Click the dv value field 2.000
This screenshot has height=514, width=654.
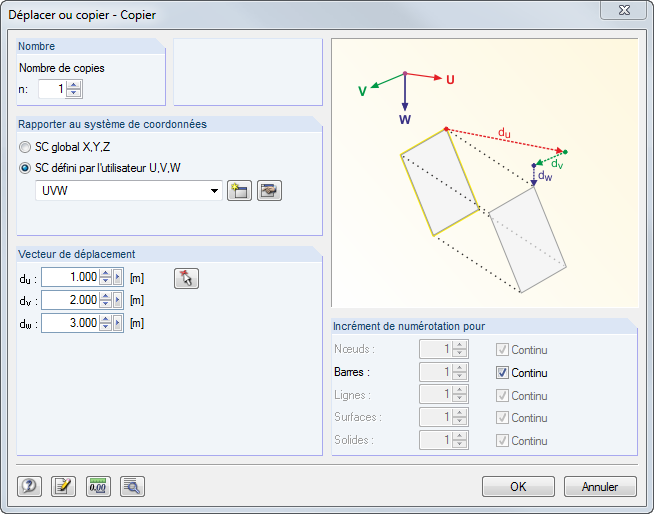pyautogui.click(x=70, y=300)
